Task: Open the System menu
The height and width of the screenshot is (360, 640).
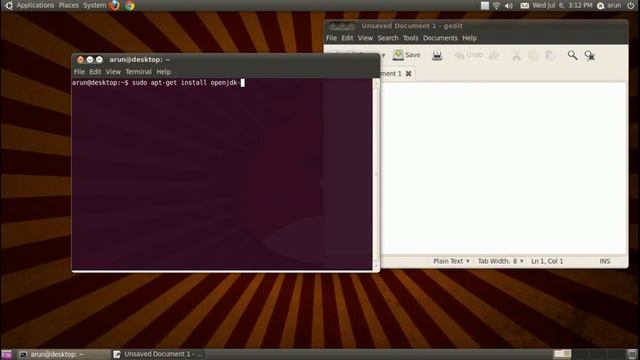Action: (x=95, y=5)
